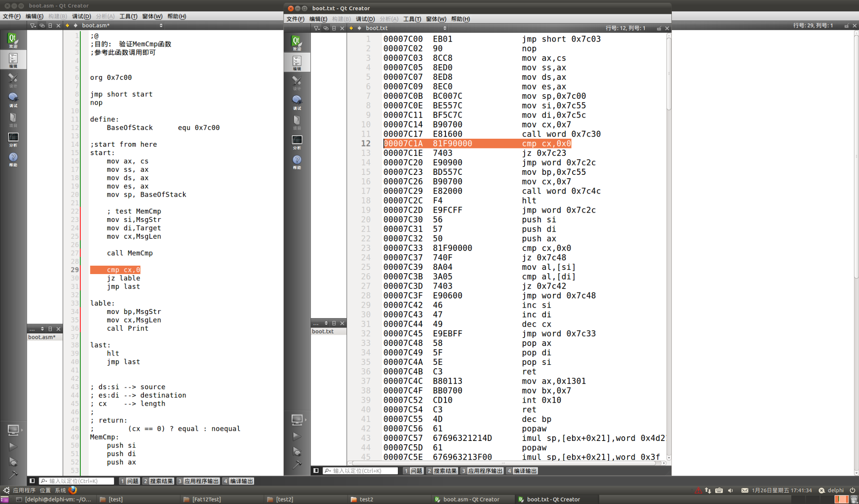Image resolution: width=859 pixels, height=504 pixels.
Task: Toggle sidebar visibility button in boot.asm window
Action: 32,481
